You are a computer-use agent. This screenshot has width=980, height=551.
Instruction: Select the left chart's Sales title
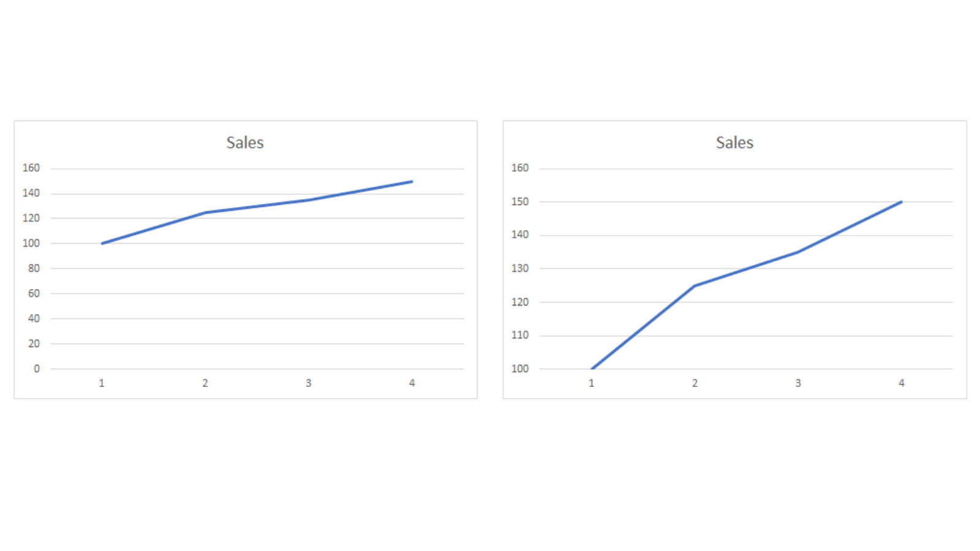pyautogui.click(x=245, y=143)
